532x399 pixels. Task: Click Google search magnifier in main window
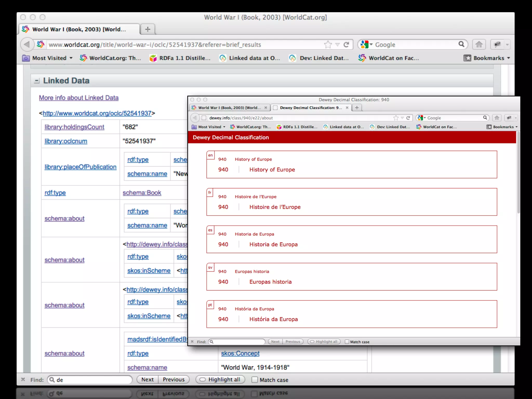click(461, 44)
